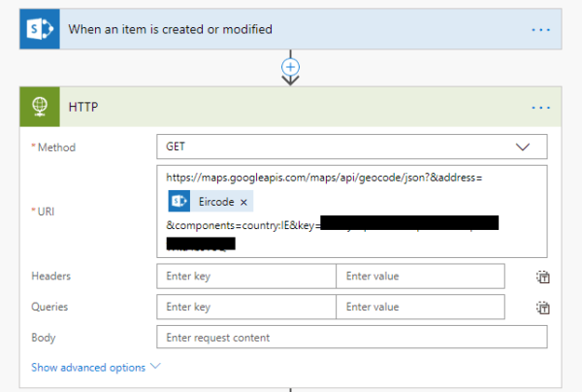This screenshot has height=392, width=582.
Task: Click the plus icon to insert step
Action: [289, 67]
